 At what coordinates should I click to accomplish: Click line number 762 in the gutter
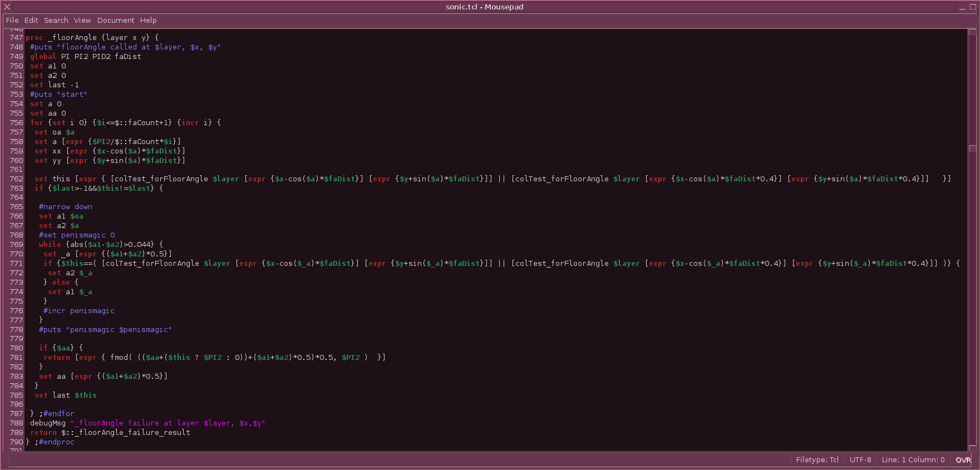click(16, 179)
